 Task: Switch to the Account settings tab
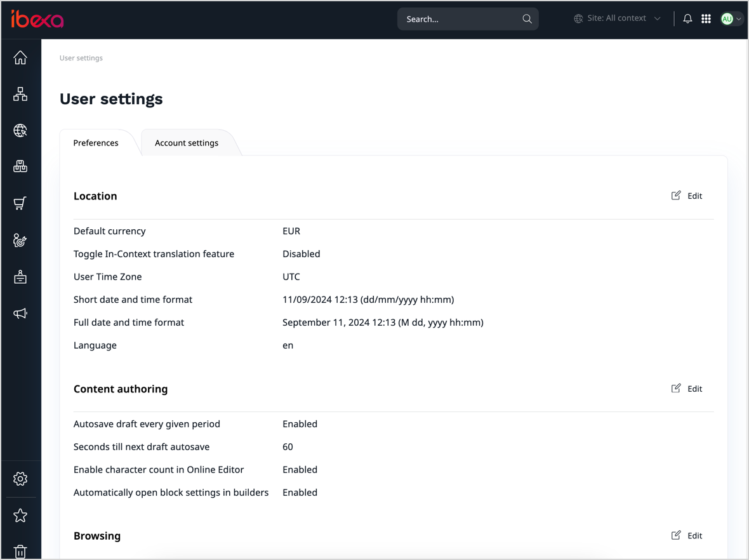coord(186,143)
